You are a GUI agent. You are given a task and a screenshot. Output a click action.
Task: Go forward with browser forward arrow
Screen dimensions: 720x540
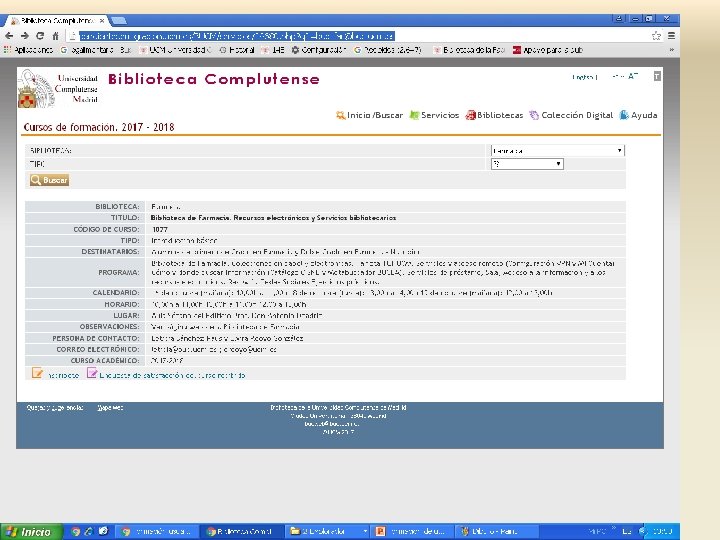coord(25,36)
